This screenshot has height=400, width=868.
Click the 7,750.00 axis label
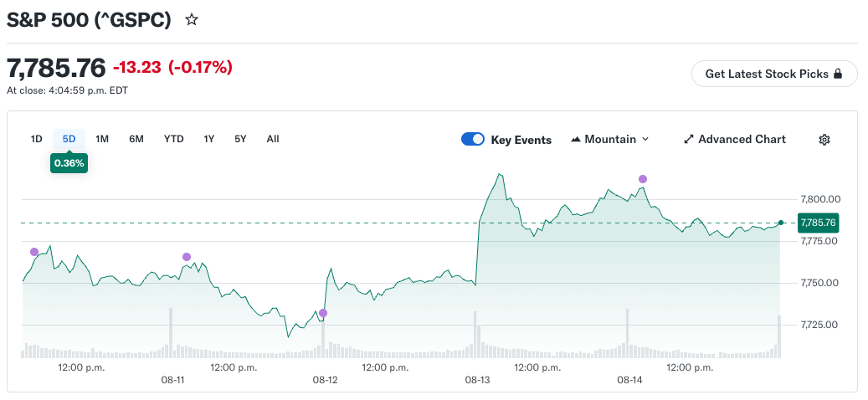coord(821,283)
